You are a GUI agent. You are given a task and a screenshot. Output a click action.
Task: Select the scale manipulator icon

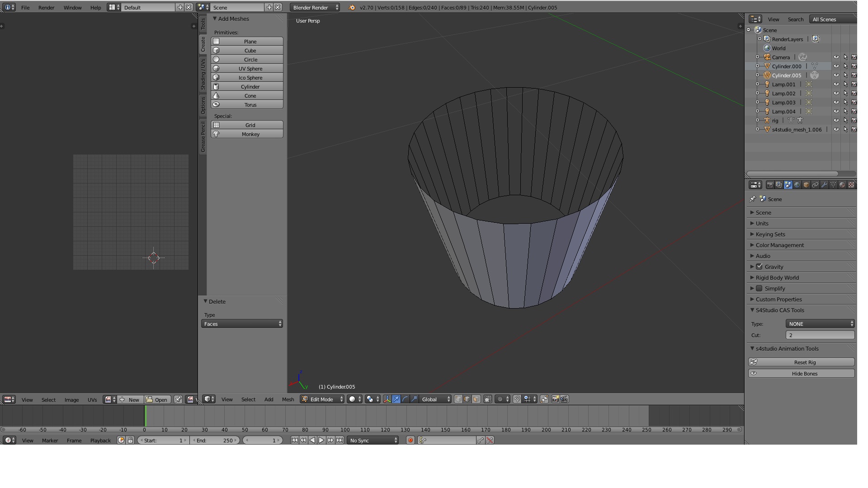pyautogui.click(x=414, y=399)
